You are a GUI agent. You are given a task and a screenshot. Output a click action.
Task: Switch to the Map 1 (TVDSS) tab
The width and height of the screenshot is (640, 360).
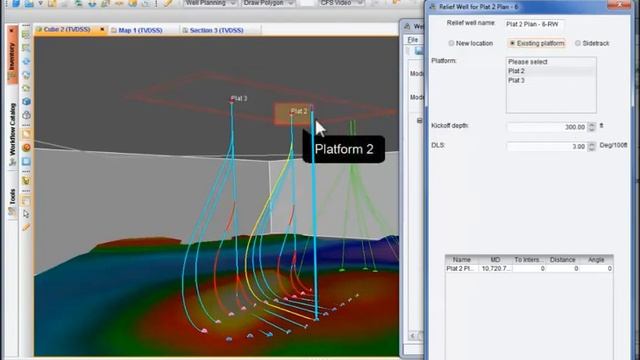pyautogui.click(x=140, y=30)
